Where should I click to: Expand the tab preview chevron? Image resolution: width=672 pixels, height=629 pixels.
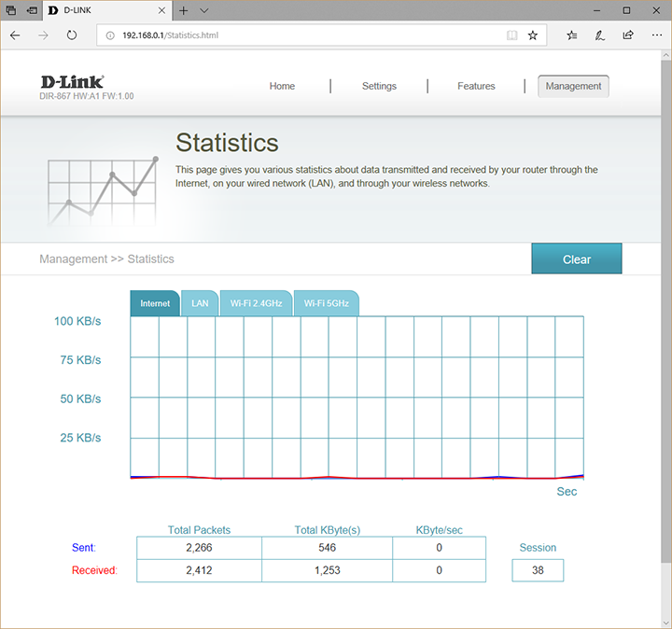(x=204, y=10)
